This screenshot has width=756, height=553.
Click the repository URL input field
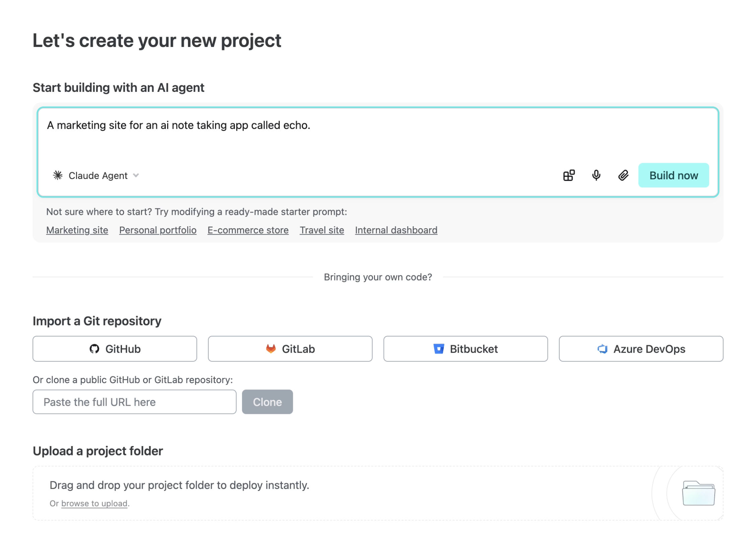point(134,402)
